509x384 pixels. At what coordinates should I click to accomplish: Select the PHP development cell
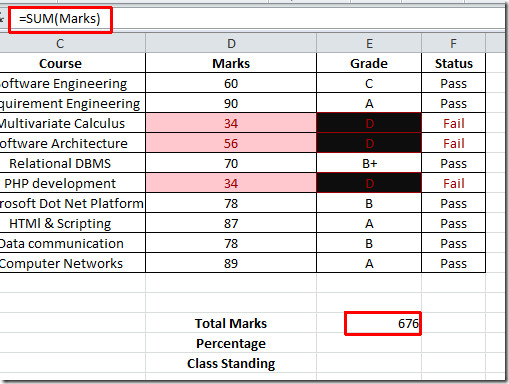point(73,183)
